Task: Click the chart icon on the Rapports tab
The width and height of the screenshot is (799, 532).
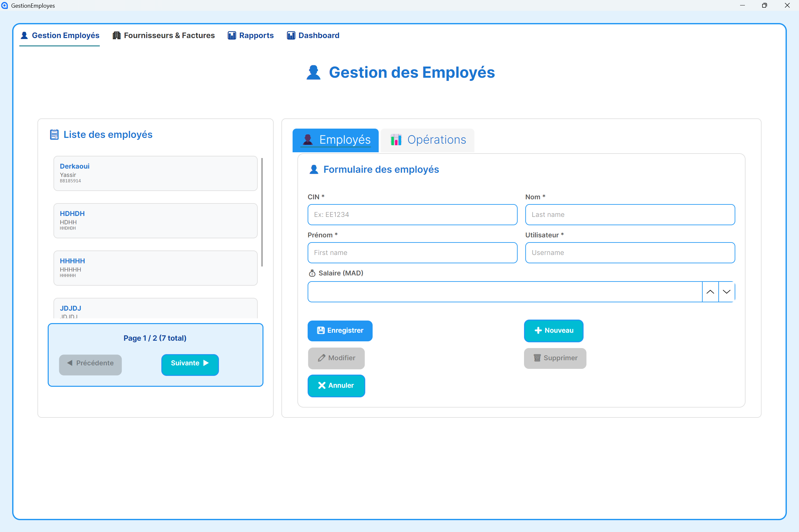Action: pyautogui.click(x=231, y=35)
